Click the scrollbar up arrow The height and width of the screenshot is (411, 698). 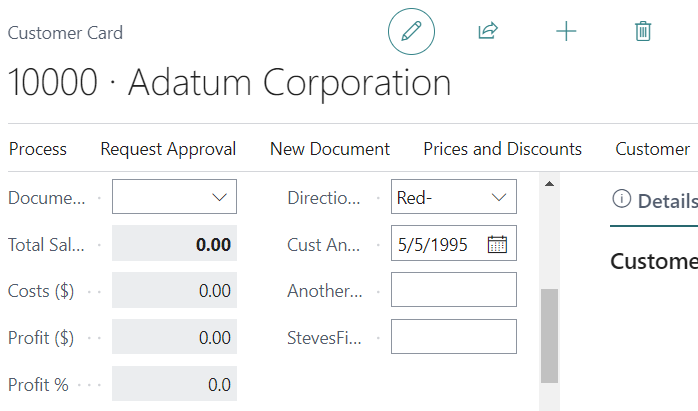click(549, 184)
